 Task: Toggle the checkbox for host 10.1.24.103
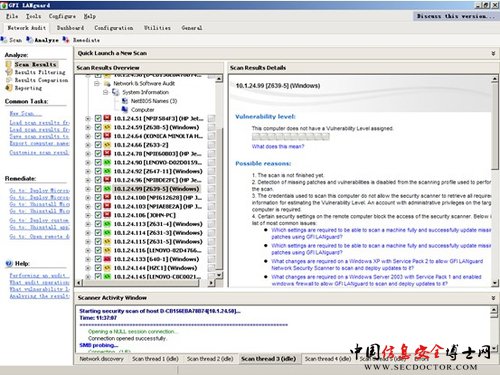tap(98, 206)
